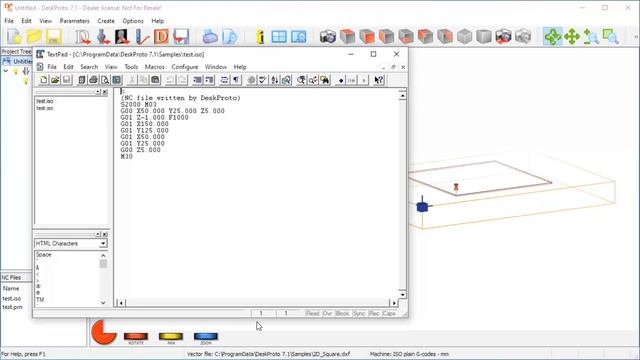Select the zoom in/out magnifier tool

coord(591,37)
